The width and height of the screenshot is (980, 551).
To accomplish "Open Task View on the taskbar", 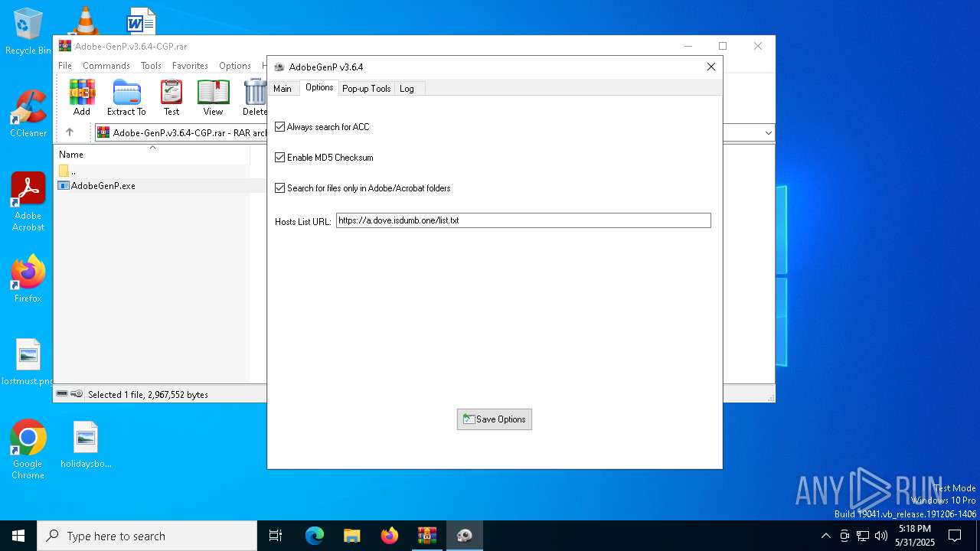I will coord(276,536).
